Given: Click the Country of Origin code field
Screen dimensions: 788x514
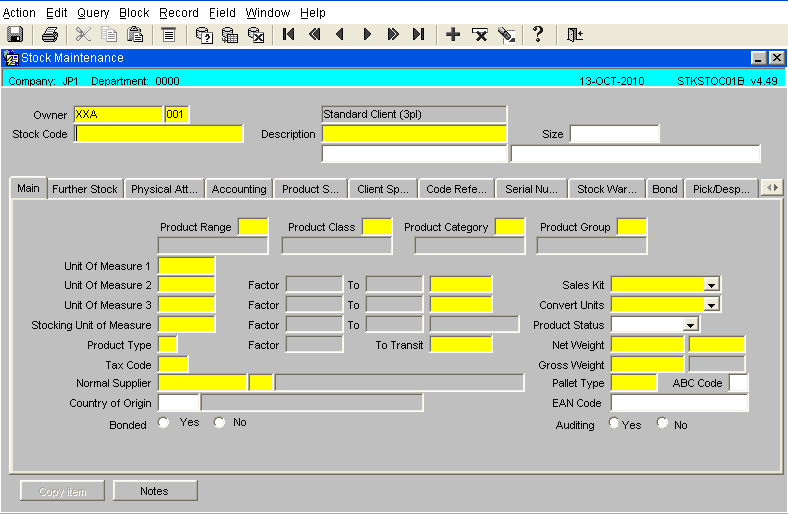Looking at the screenshot, I should [179, 402].
